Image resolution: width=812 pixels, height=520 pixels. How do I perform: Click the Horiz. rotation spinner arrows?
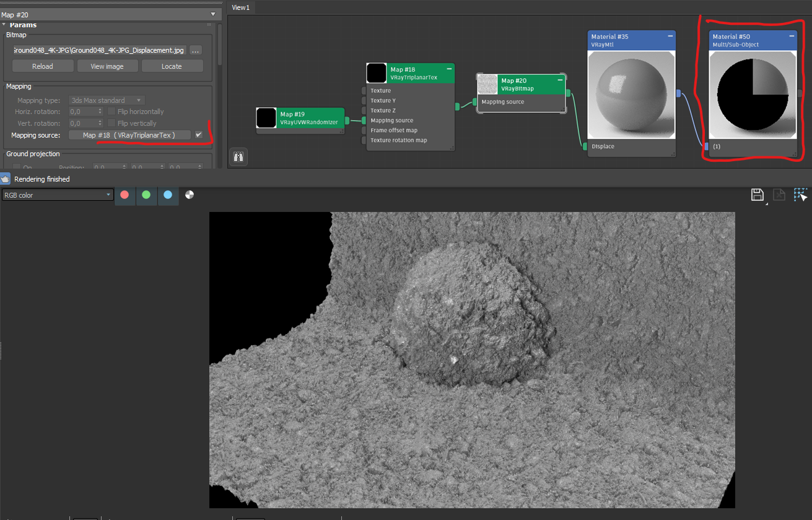coord(100,112)
